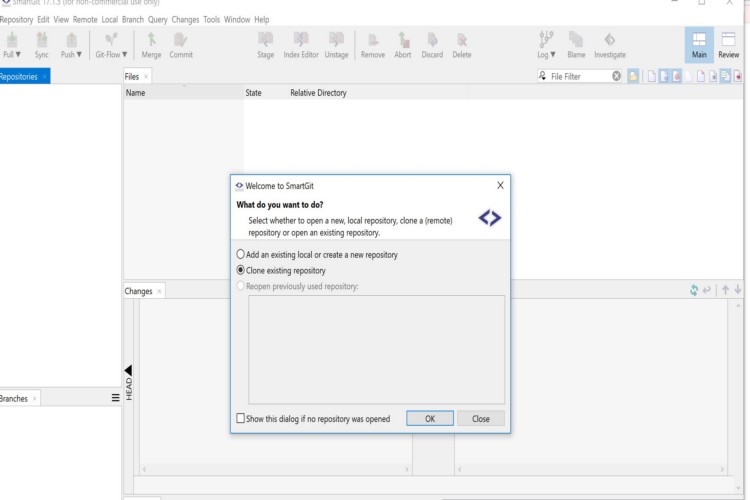Image resolution: width=750 pixels, height=500 pixels.
Task: Click the black HEAD triangle marker
Action: [x=128, y=370]
